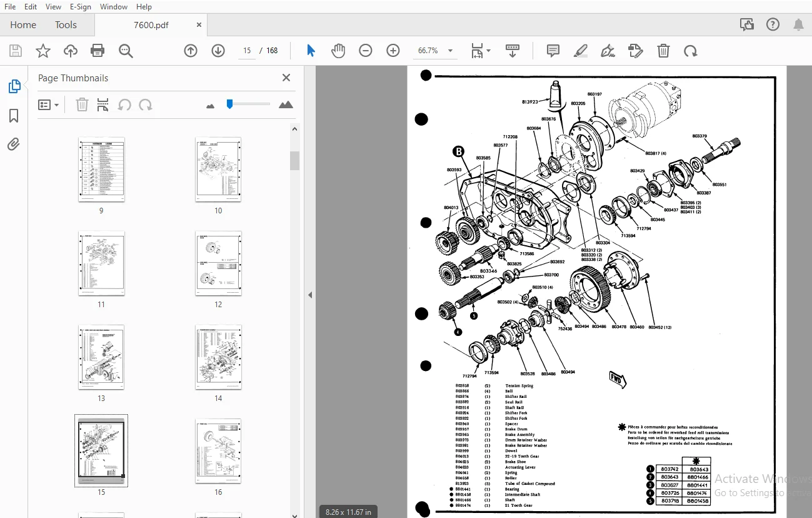The image size is (812, 518).
Task: Click the enlarge thumbnail size icon
Action: tap(286, 104)
